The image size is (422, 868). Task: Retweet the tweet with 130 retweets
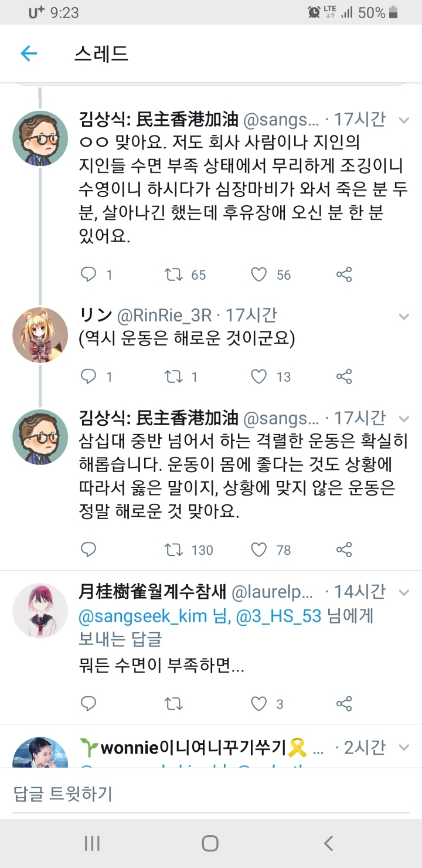(174, 550)
